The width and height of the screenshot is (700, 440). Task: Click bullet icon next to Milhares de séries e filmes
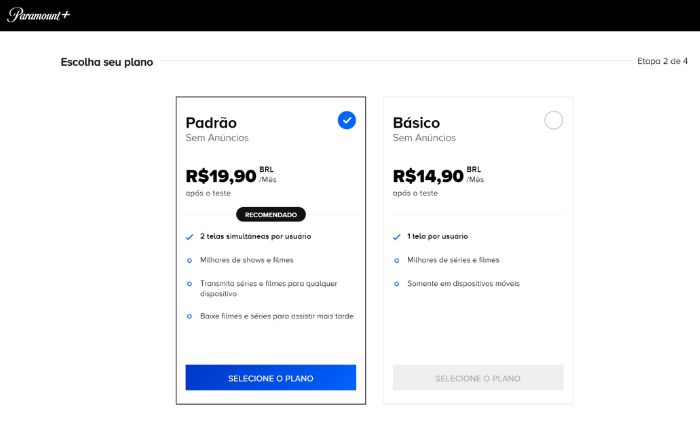click(x=397, y=260)
